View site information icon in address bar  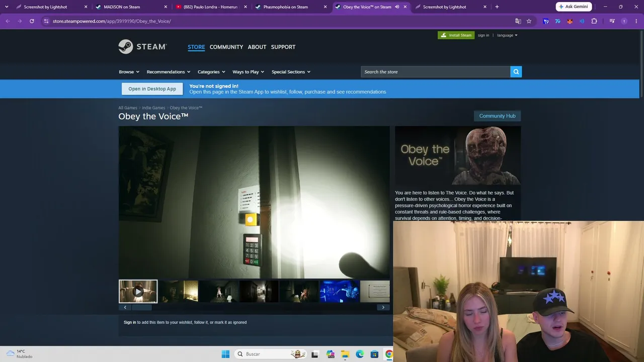point(46,21)
